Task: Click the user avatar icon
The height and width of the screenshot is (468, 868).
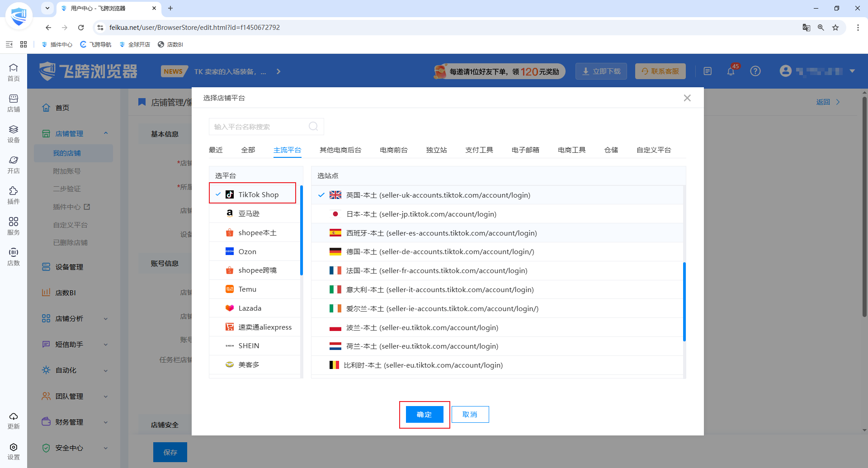Action: 786,71
